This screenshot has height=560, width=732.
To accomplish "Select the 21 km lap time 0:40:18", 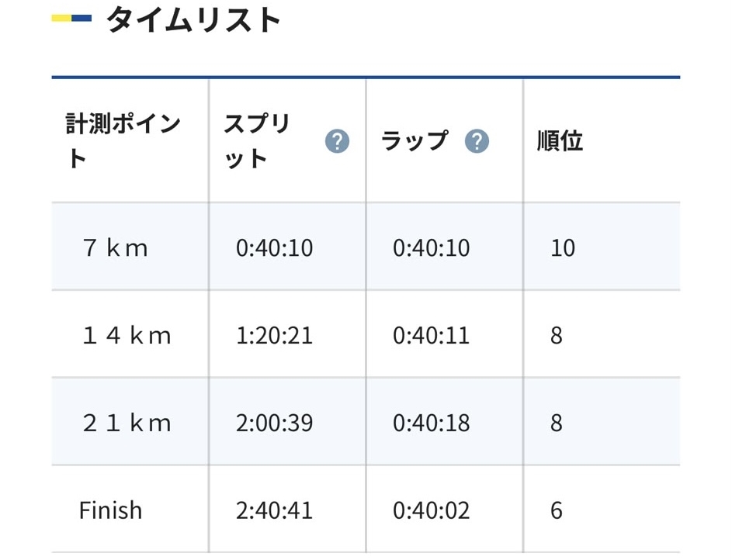I will click(x=431, y=423).
